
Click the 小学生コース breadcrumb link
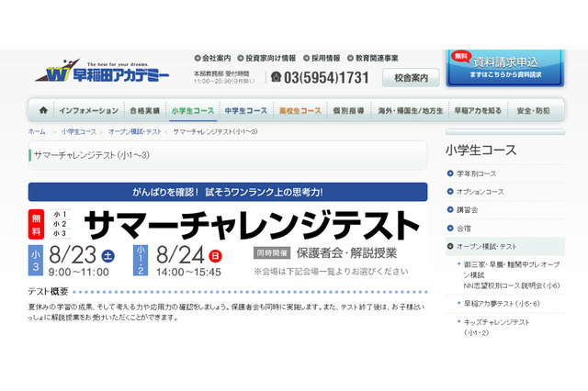point(79,131)
